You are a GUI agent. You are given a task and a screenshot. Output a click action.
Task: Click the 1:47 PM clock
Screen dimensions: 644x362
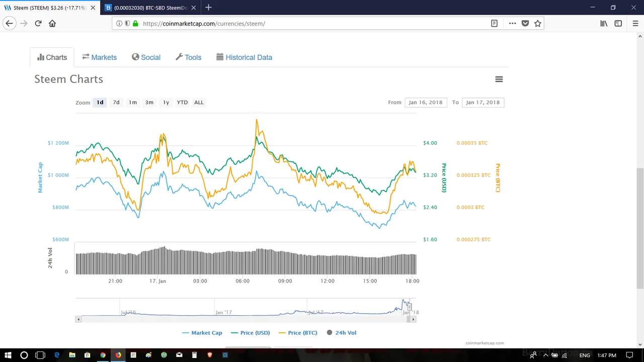point(606,355)
